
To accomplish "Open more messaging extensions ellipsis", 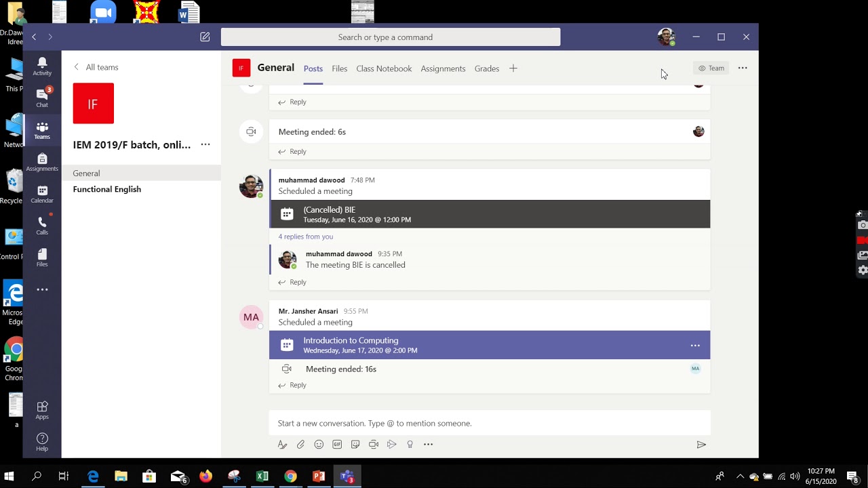I will (x=429, y=445).
